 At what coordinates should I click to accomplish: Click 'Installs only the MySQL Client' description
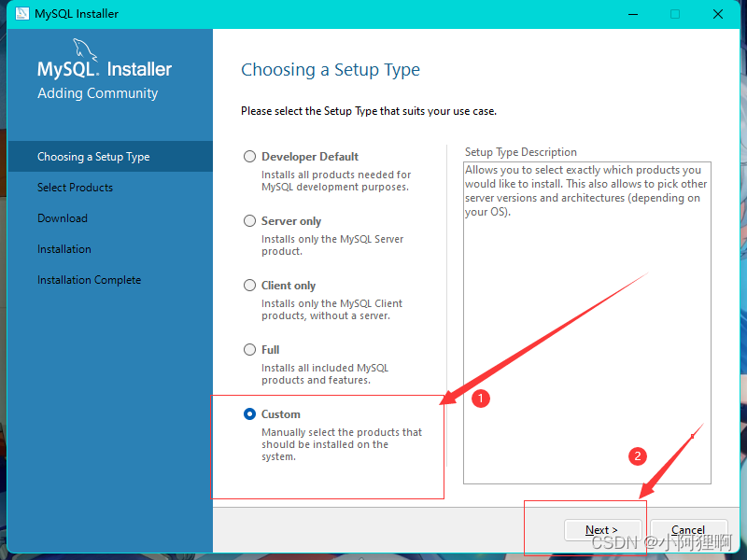coord(332,310)
